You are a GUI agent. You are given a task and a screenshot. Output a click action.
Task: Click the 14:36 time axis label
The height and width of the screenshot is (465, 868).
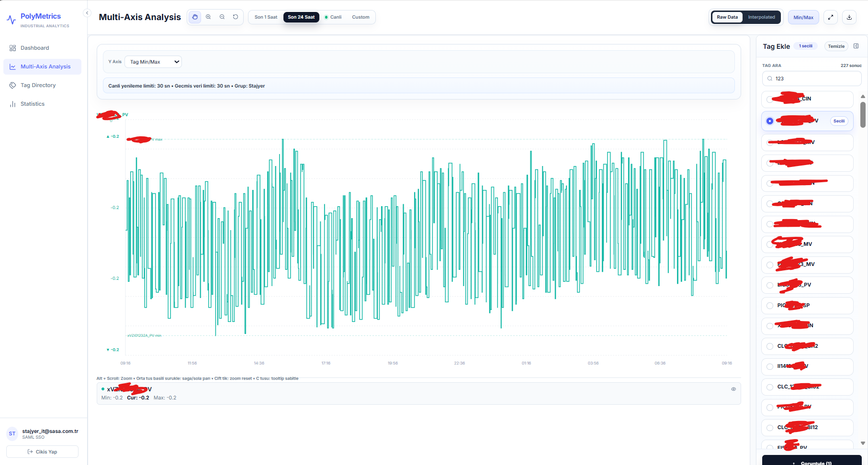pyautogui.click(x=259, y=363)
